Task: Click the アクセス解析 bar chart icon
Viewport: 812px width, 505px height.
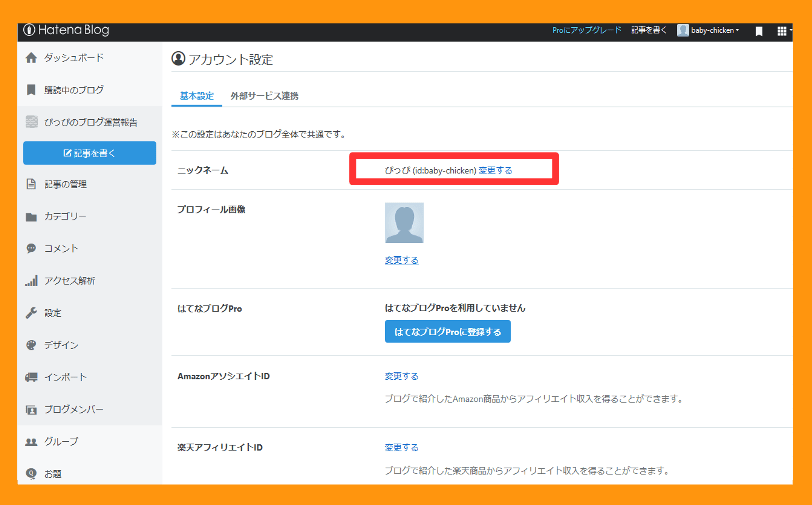Action: pos(31,281)
